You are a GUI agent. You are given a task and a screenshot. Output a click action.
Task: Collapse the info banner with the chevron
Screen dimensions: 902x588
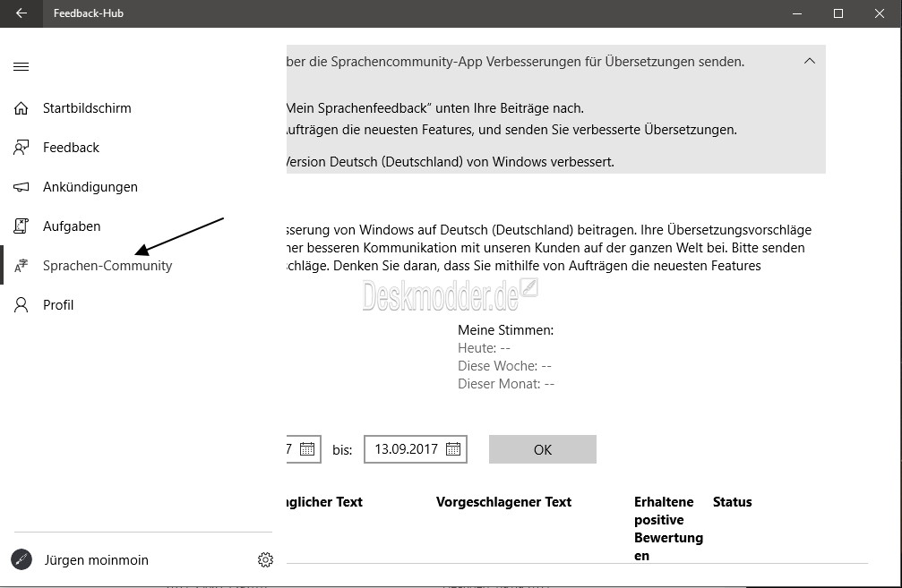coord(810,61)
